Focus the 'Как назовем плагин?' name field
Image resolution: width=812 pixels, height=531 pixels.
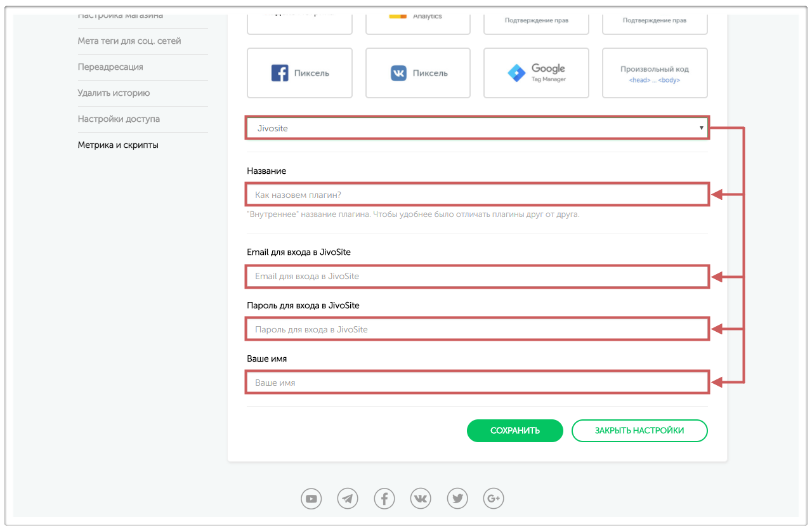click(476, 195)
